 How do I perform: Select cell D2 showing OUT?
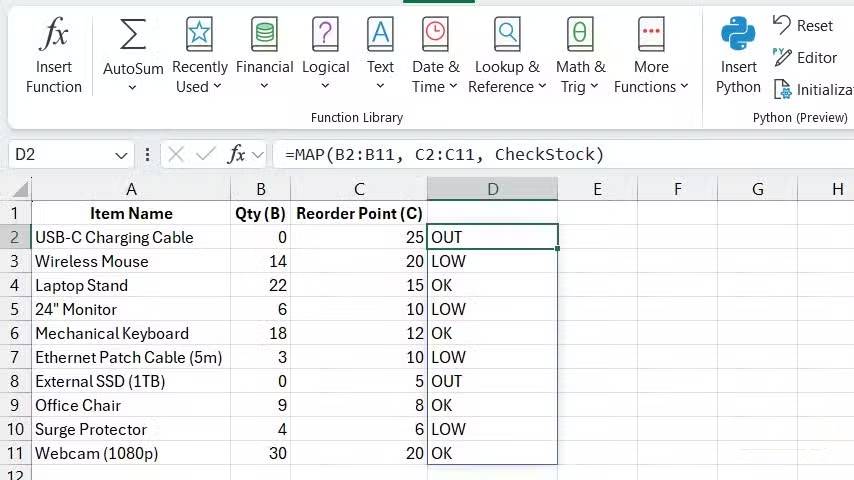click(493, 237)
